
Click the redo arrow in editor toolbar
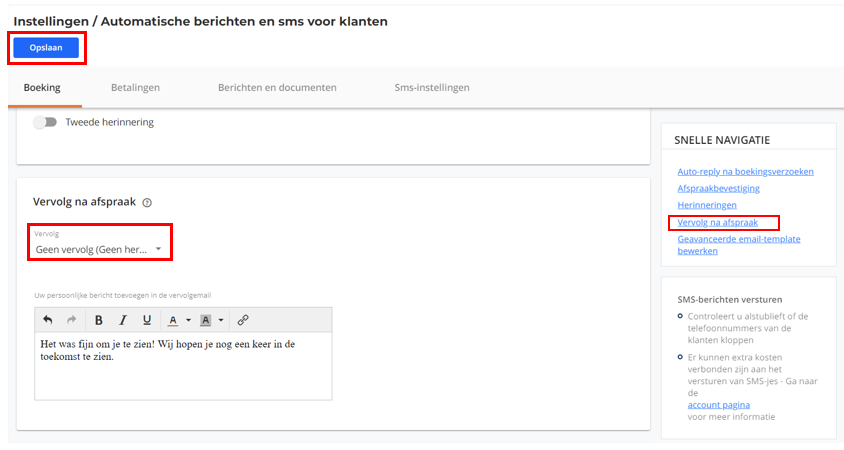72,320
